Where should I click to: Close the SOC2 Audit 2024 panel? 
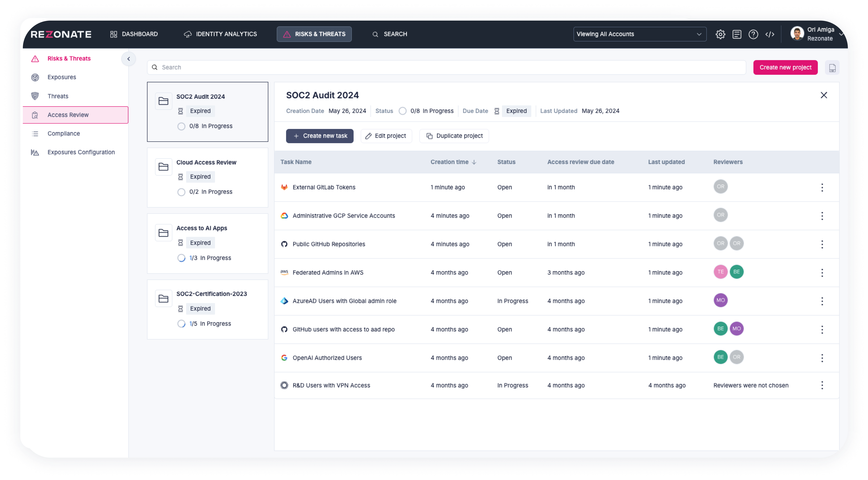pos(824,95)
